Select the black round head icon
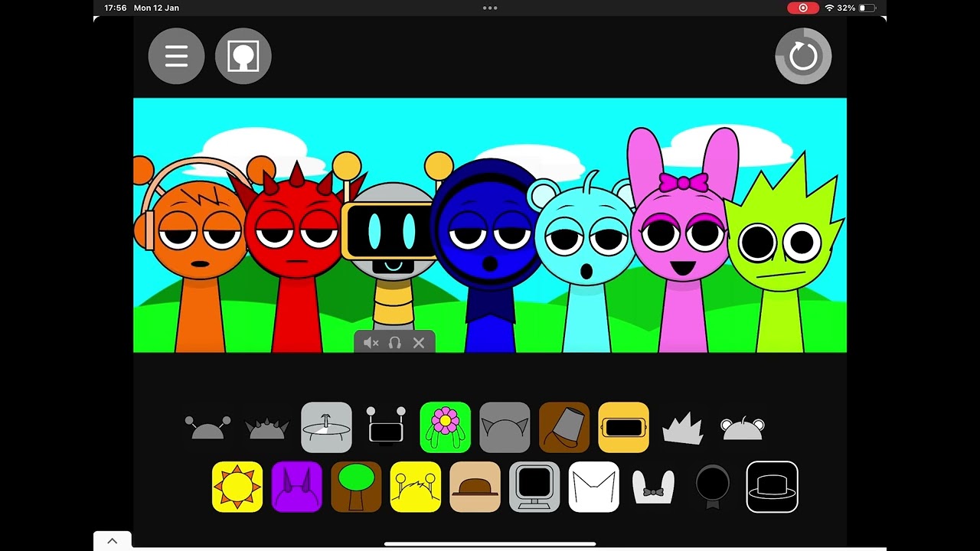Screen dimensions: 980x551 point(713,487)
